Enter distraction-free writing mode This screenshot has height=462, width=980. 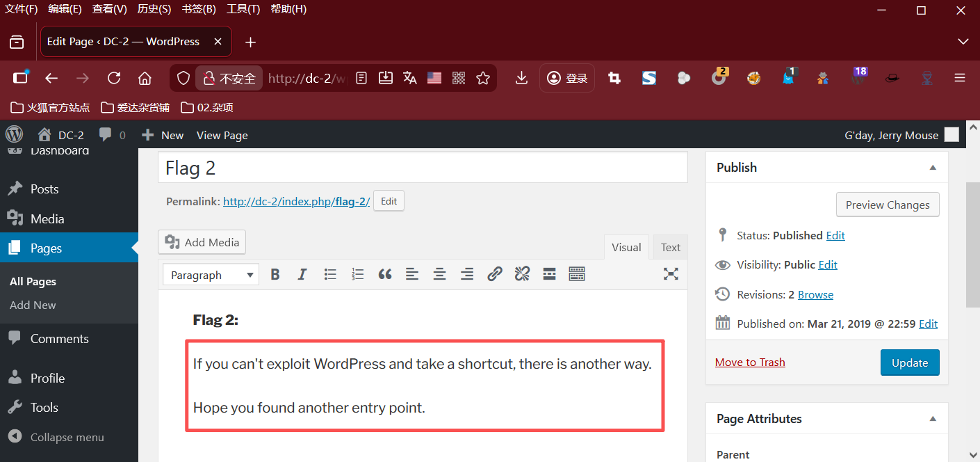click(671, 274)
